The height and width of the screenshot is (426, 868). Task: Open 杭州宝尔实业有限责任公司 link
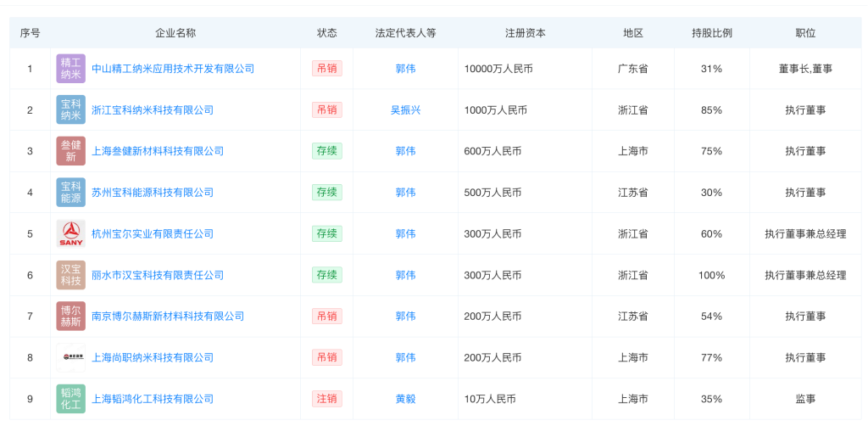click(153, 233)
